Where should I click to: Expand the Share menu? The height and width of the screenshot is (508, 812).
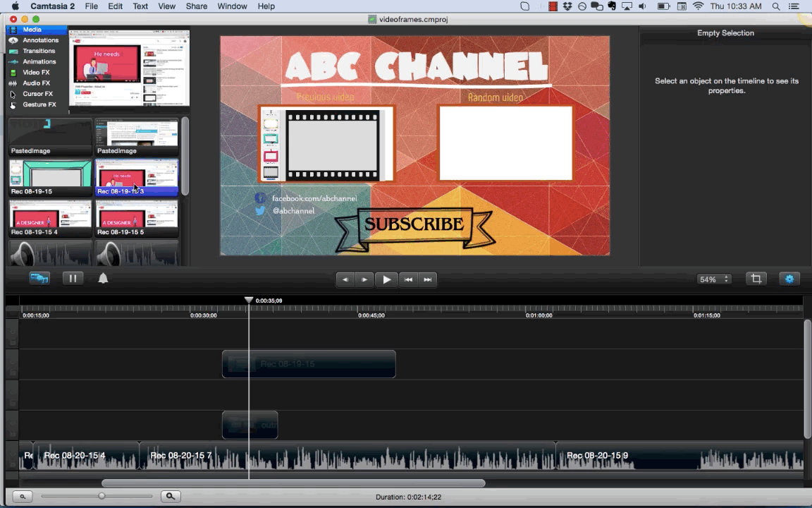pyautogui.click(x=196, y=6)
